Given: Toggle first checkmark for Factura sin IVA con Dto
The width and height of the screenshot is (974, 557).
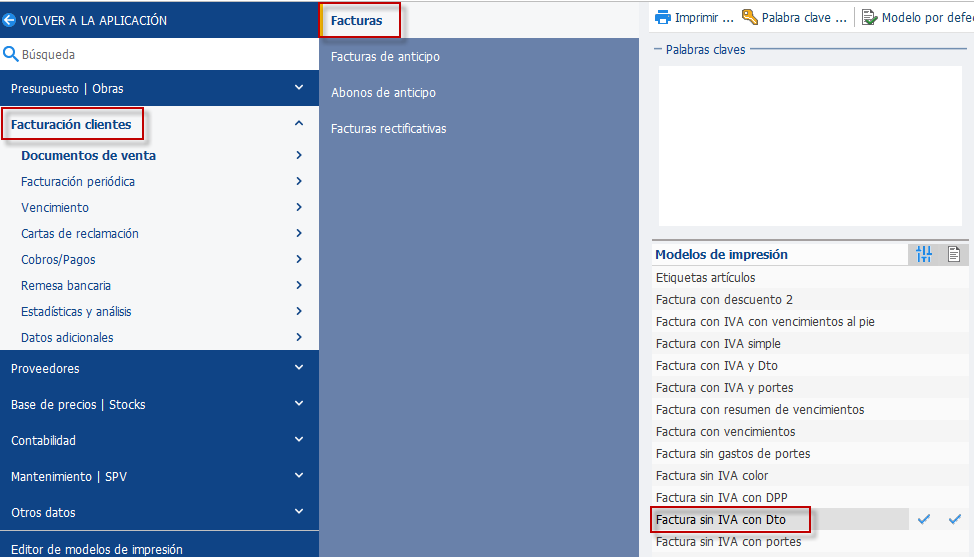Looking at the screenshot, I should click(924, 519).
